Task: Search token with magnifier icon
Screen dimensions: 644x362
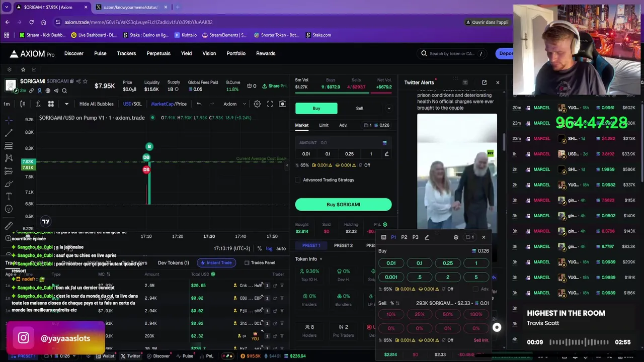Action: (64, 90)
